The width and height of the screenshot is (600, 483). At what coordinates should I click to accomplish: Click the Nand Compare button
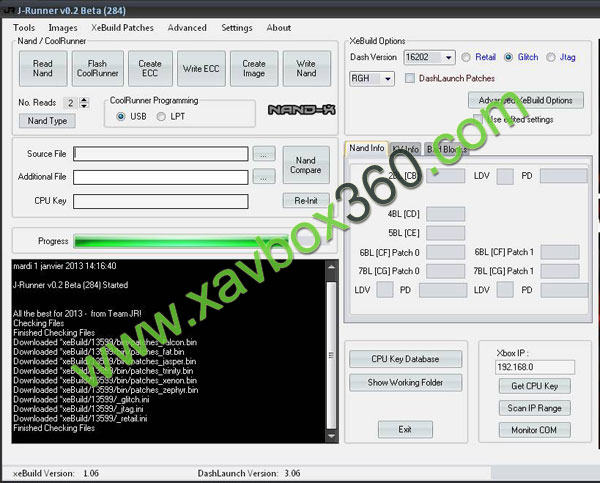point(306,165)
